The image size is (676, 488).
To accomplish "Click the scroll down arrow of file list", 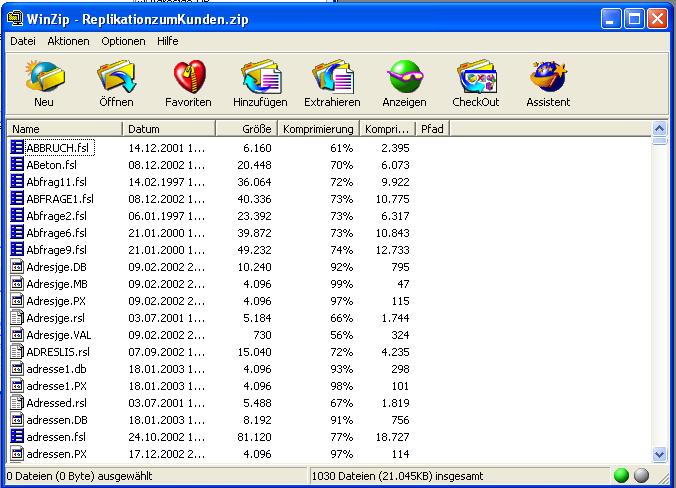I will pos(660,454).
